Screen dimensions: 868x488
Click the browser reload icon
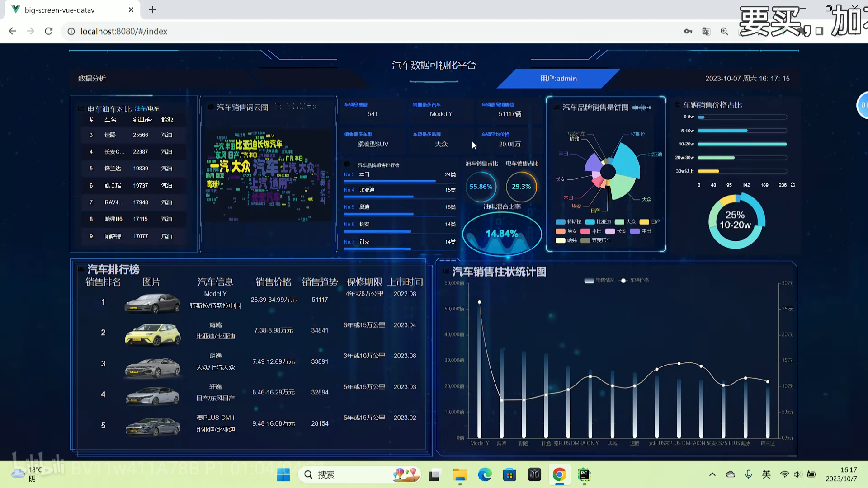[x=49, y=31]
